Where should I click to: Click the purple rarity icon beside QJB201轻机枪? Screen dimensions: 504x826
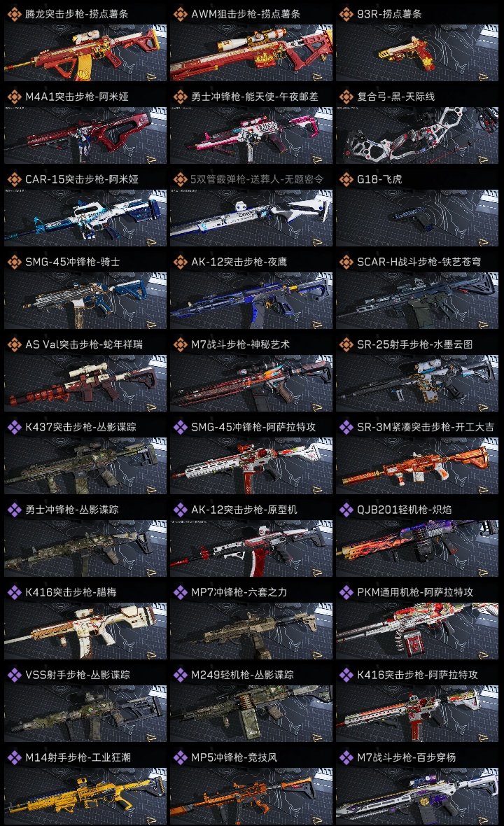346,510
